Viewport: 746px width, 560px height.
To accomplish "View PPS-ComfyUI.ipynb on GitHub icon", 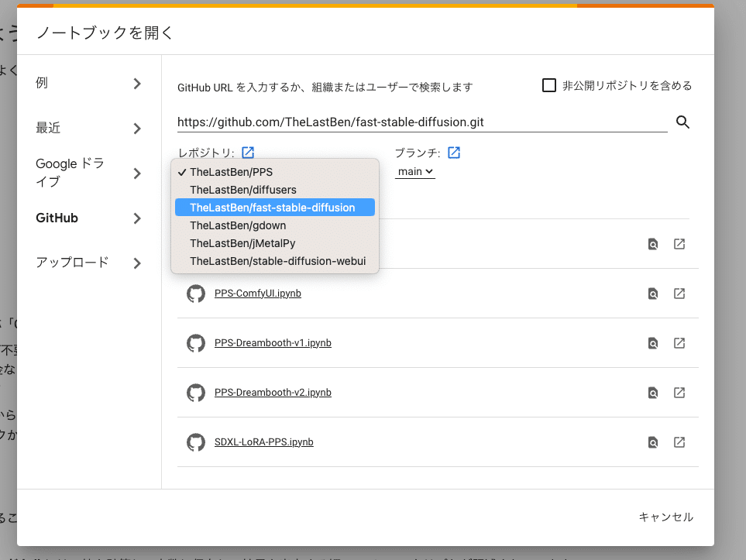I will 653,294.
